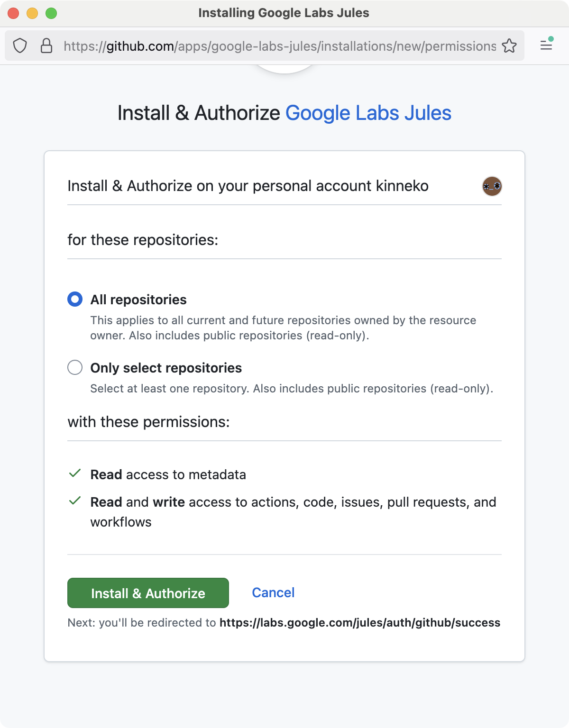The image size is (569, 728).
Task: Focus the github.com address bar
Action: (280, 46)
